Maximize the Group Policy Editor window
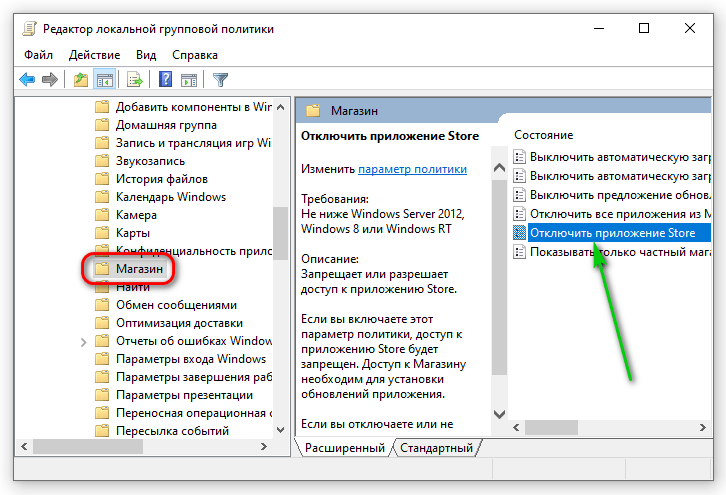This screenshot has height=495, width=726. 644,28
